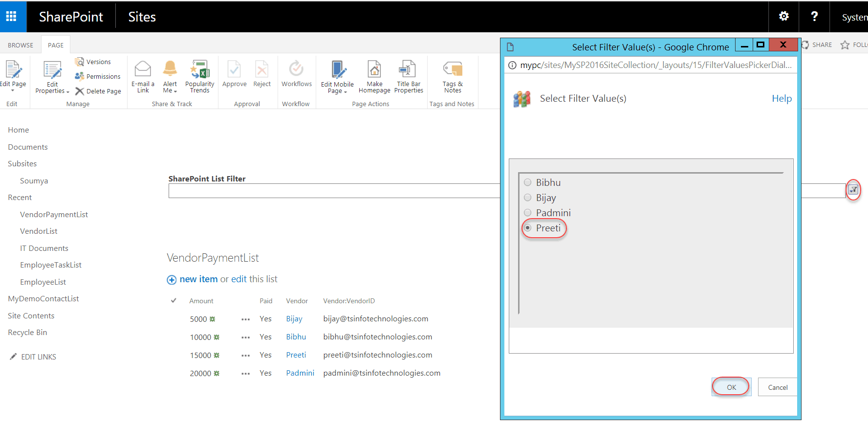Open VendorPaymentList in the Recent links
The image size is (868, 426).
click(x=54, y=214)
